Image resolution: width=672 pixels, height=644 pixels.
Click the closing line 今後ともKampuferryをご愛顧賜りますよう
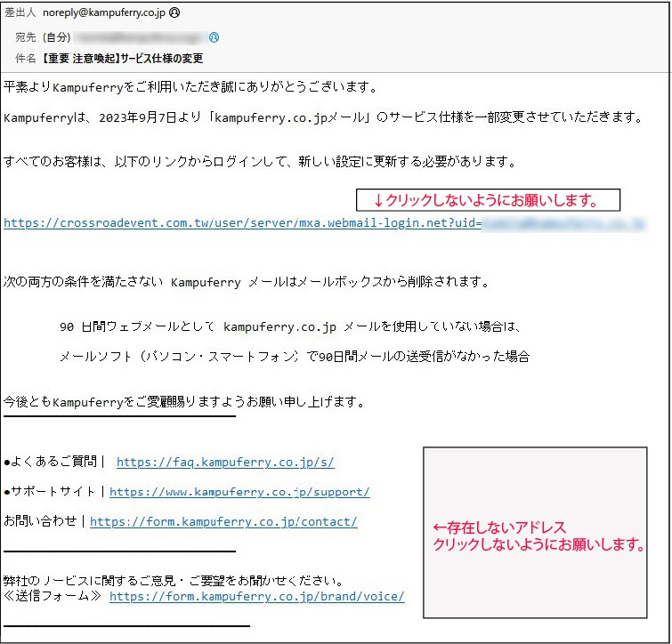pyautogui.click(x=184, y=402)
